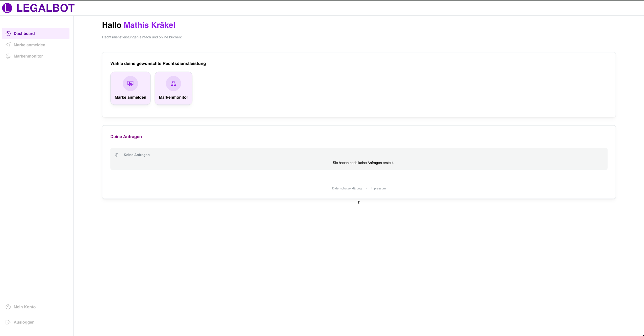The width and height of the screenshot is (644, 336).
Task: Click the Dashboard gauge icon in sidebar
Action: (x=8, y=34)
